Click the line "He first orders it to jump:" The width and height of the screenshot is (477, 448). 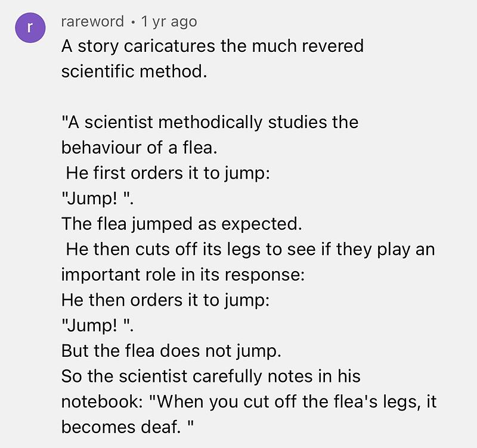point(169,173)
